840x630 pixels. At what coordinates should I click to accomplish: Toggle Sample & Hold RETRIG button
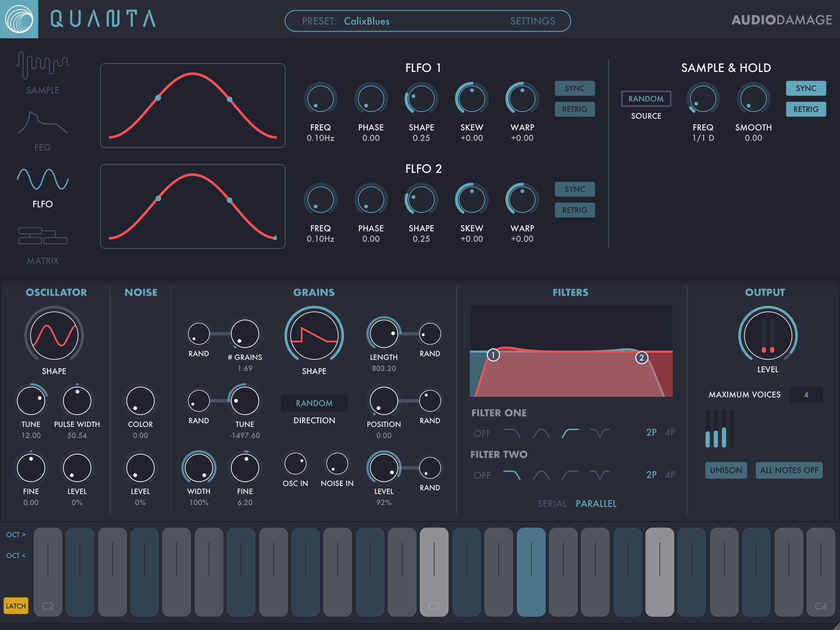pyautogui.click(x=806, y=110)
